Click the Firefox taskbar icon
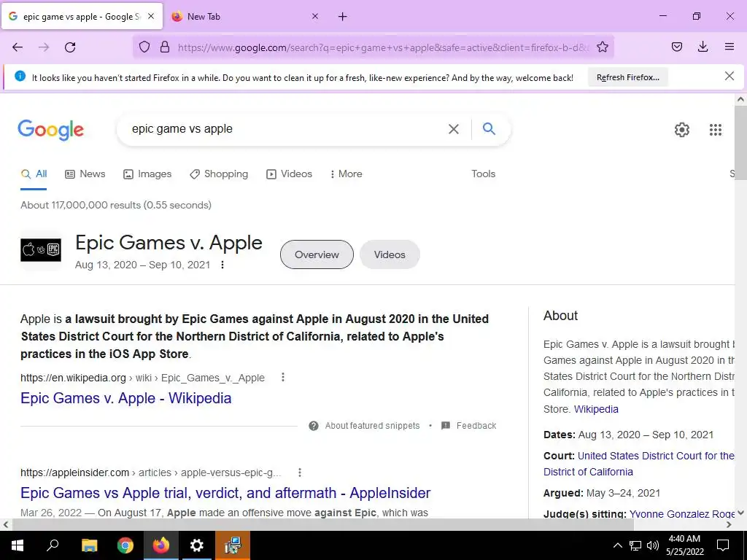747x560 pixels. (161, 545)
